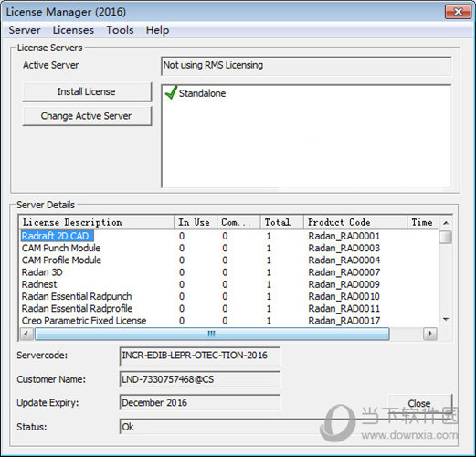Click the horizontal scrollbar thumb
Viewport: 476px width, 457px height.
click(212, 334)
